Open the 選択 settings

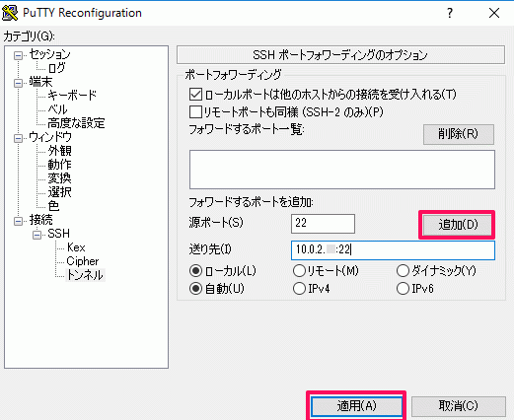point(59,192)
